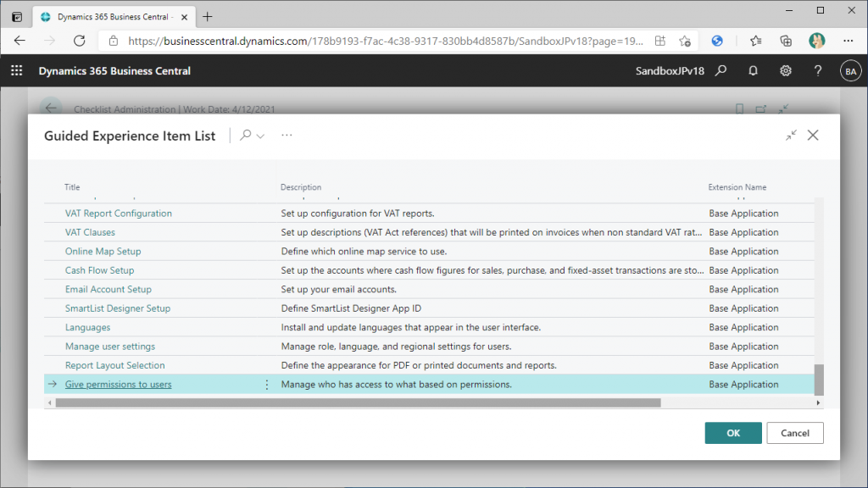Click the blue globe extension icon in toolbar
The image size is (868, 488).
[x=717, y=41]
